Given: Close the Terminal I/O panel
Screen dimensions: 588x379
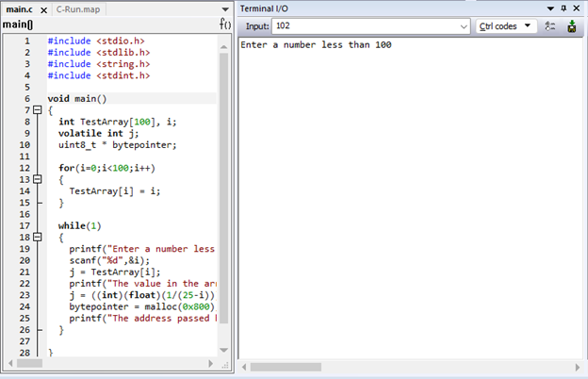Looking at the screenshot, I should pyautogui.click(x=577, y=8).
